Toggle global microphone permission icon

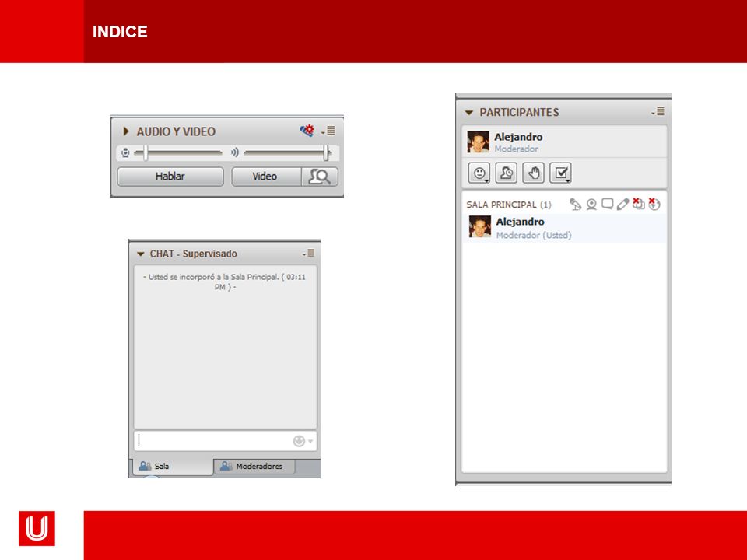coord(575,205)
